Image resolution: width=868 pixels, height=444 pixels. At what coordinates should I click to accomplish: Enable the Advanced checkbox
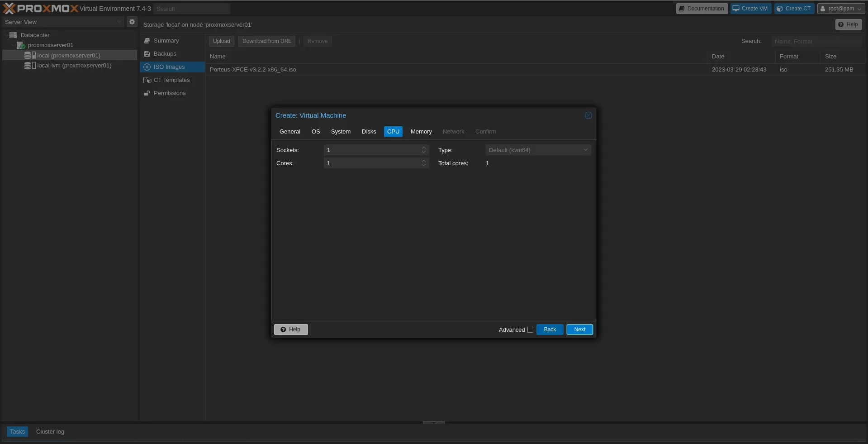(x=530, y=330)
